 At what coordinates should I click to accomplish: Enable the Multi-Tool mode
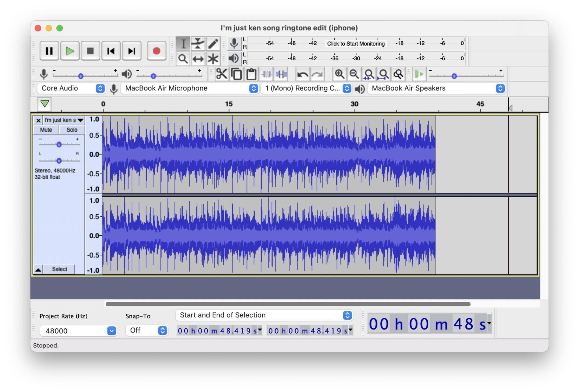(x=213, y=59)
